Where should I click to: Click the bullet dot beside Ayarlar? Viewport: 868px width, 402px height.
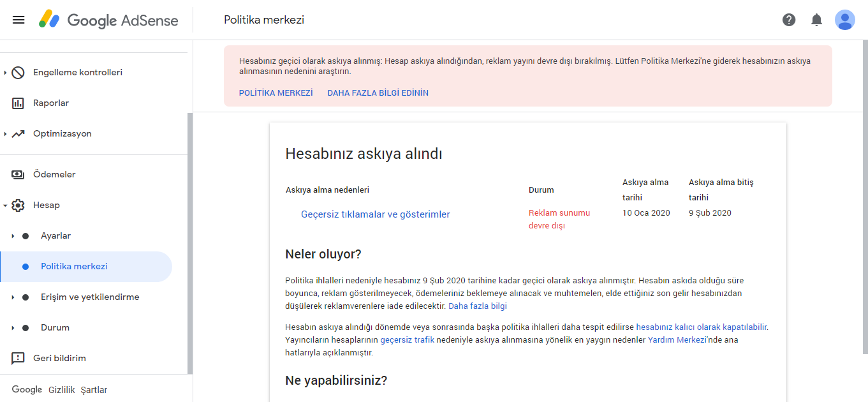[26, 235]
